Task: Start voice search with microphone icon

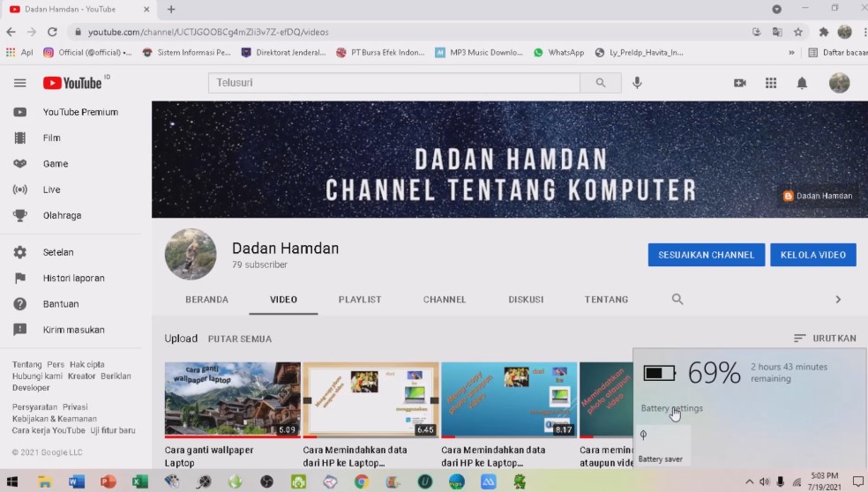Action: (637, 83)
